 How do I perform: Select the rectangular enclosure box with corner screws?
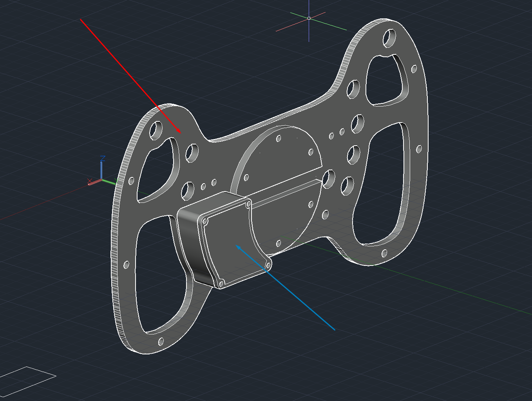point(224,240)
